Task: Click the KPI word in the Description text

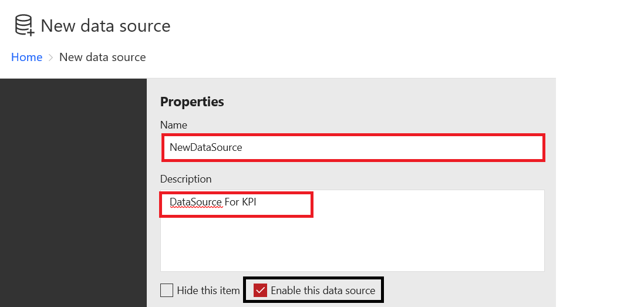Action: point(249,203)
